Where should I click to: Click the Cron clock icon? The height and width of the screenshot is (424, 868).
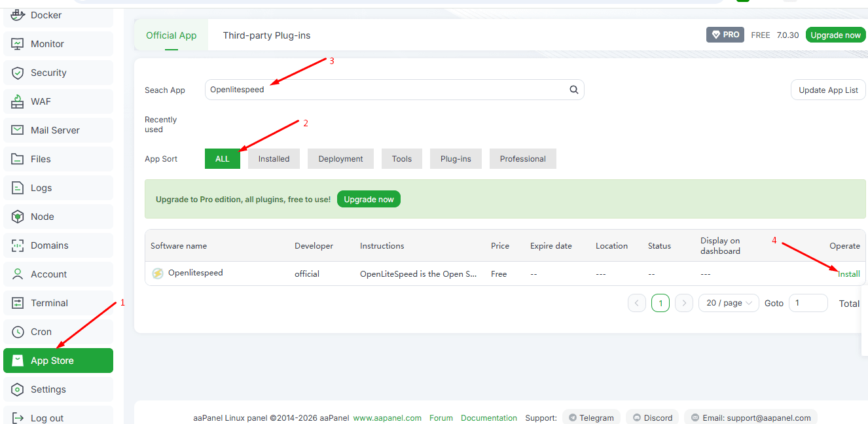(18, 332)
